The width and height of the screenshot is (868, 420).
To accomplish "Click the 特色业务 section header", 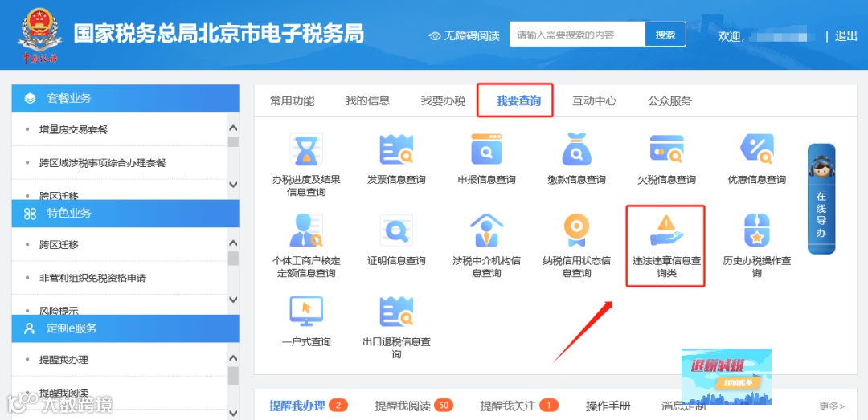I will [125, 214].
